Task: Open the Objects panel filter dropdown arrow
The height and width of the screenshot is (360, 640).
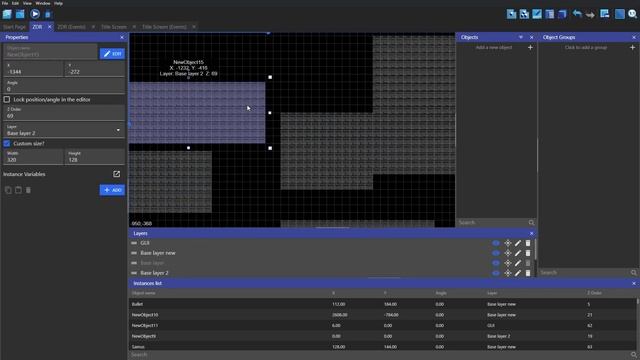Action: pyautogui.click(x=521, y=37)
